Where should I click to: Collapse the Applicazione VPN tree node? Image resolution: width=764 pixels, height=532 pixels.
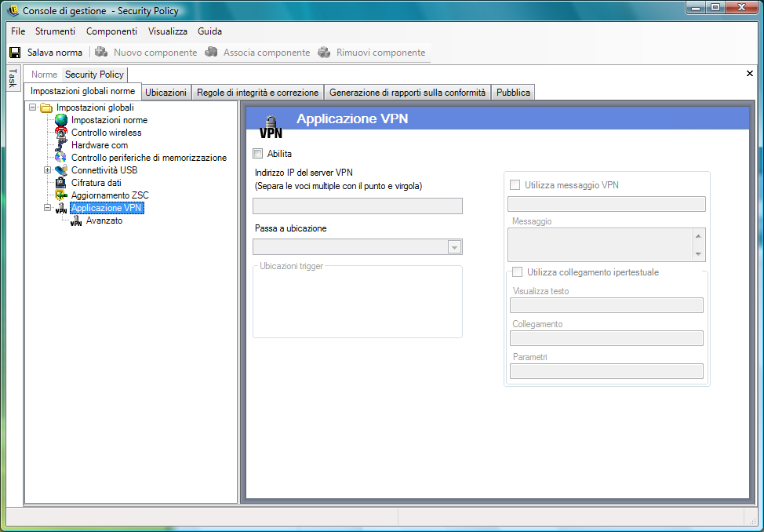point(47,208)
